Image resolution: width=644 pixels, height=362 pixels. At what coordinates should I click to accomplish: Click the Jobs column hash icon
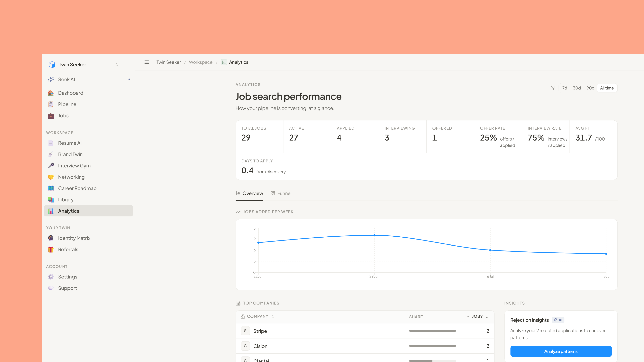(487, 317)
